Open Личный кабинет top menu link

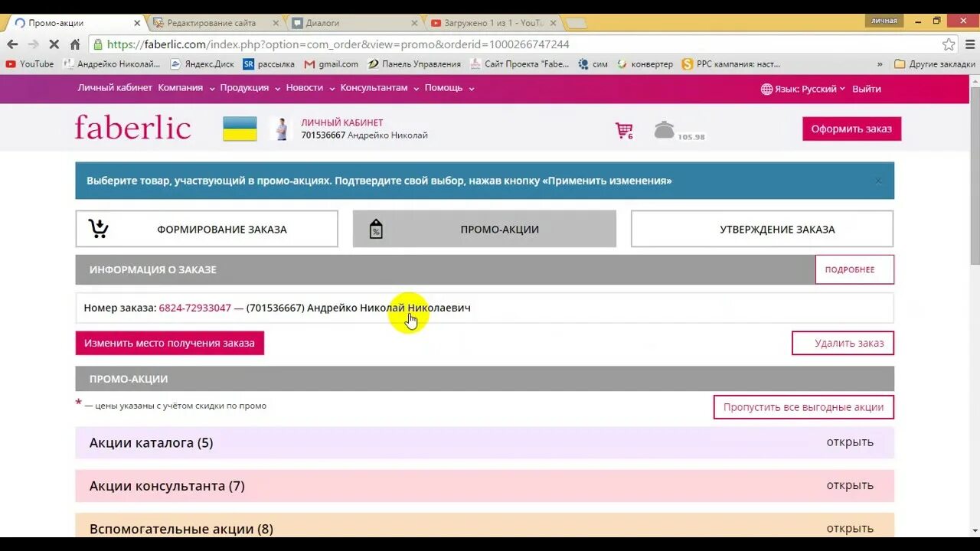(x=115, y=88)
